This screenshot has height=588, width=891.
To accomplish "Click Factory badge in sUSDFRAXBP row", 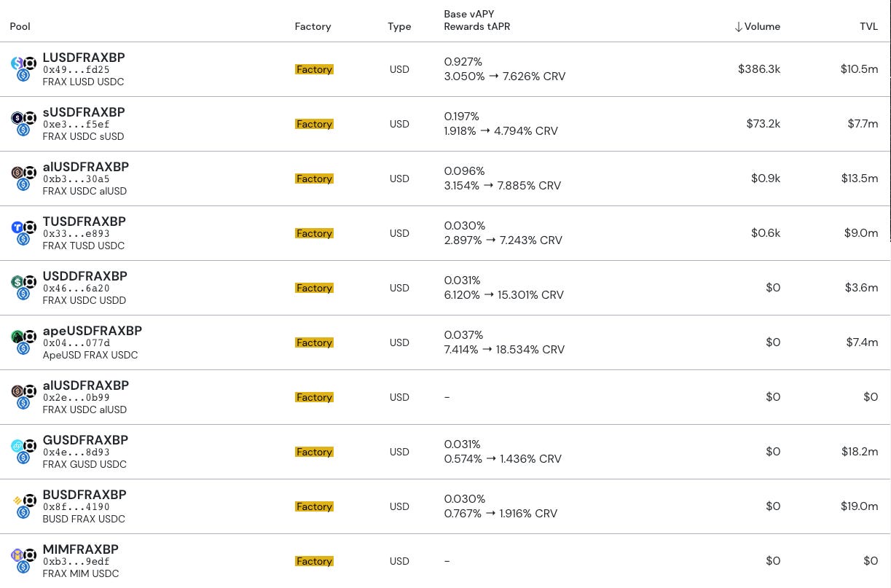I will click(x=314, y=124).
